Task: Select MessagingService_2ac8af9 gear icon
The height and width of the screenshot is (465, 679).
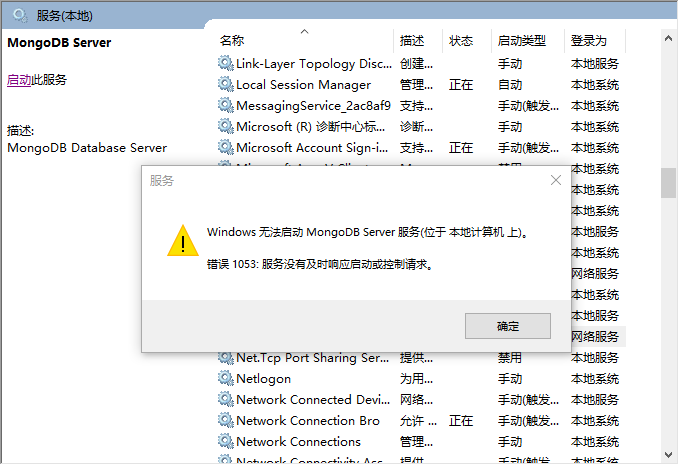Action: [x=226, y=105]
